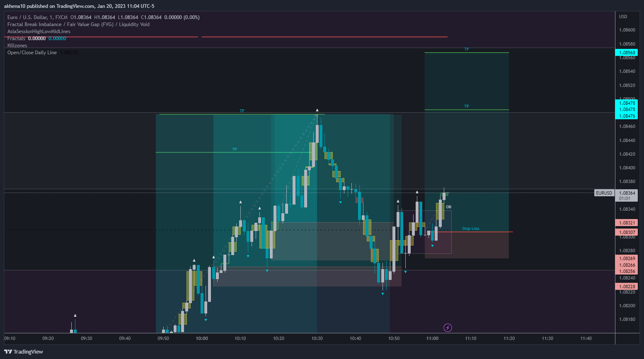Click the 1.08180 tick on the price axis
Viewport: 644px width, 359px height.
627,319
